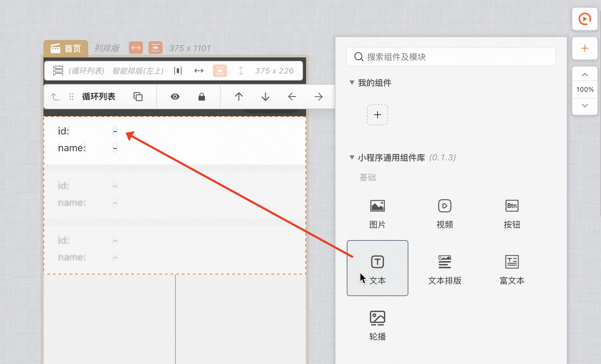601x364 pixels.
Task: Click the first id: label
Action: tap(64, 131)
